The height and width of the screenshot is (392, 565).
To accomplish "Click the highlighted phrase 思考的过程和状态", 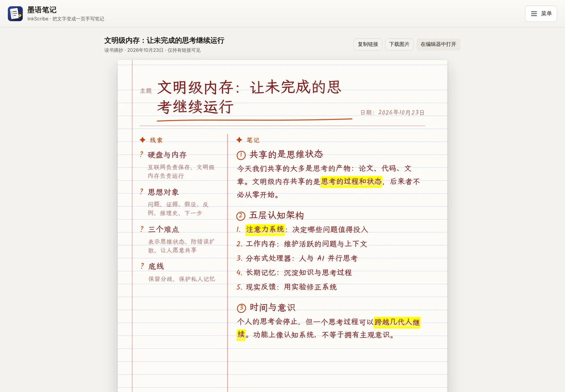I will 351,182.
